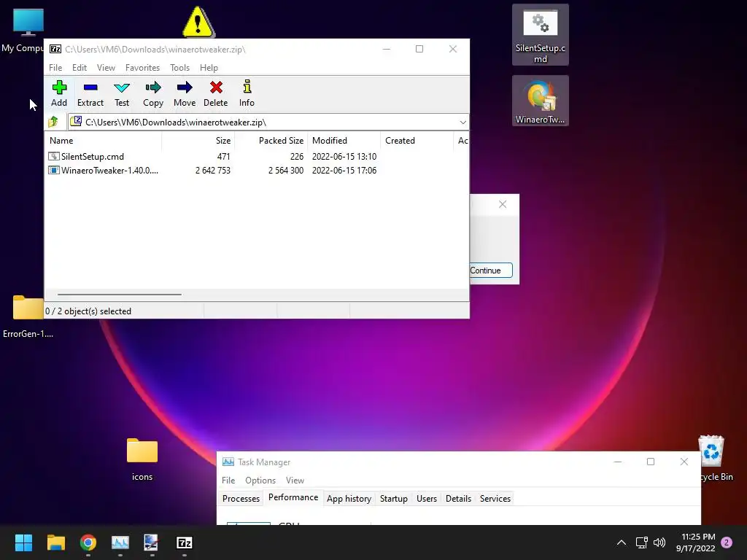Close the dialog behind the 7-Zip window
The width and height of the screenshot is (747, 560).
[x=502, y=204]
